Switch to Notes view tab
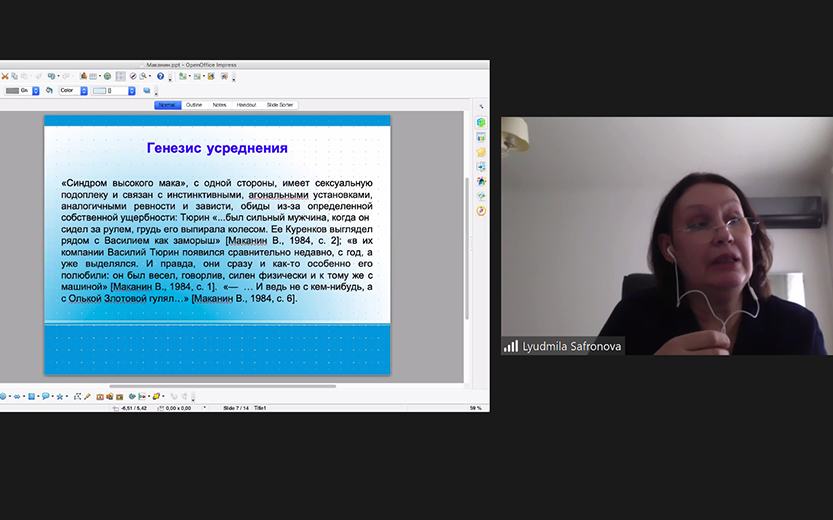 click(x=219, y=105)
